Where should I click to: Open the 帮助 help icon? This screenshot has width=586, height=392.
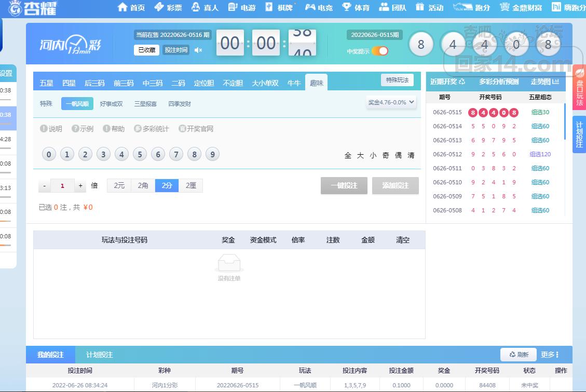[106, 129]
